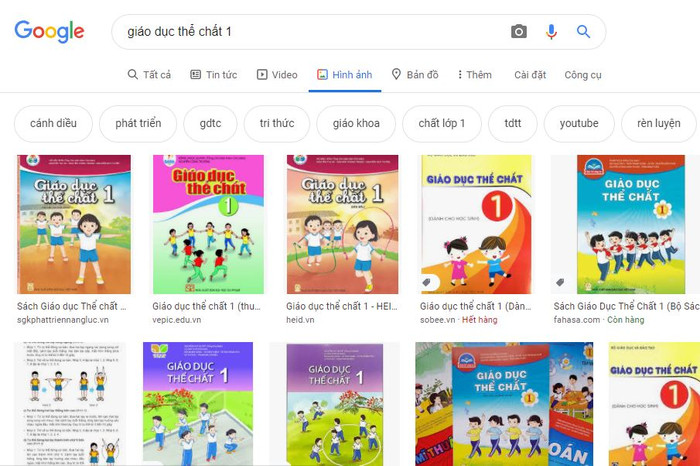700x466 pixels.
Task: Click in the search text field
Action: click(x=312, y=32)
